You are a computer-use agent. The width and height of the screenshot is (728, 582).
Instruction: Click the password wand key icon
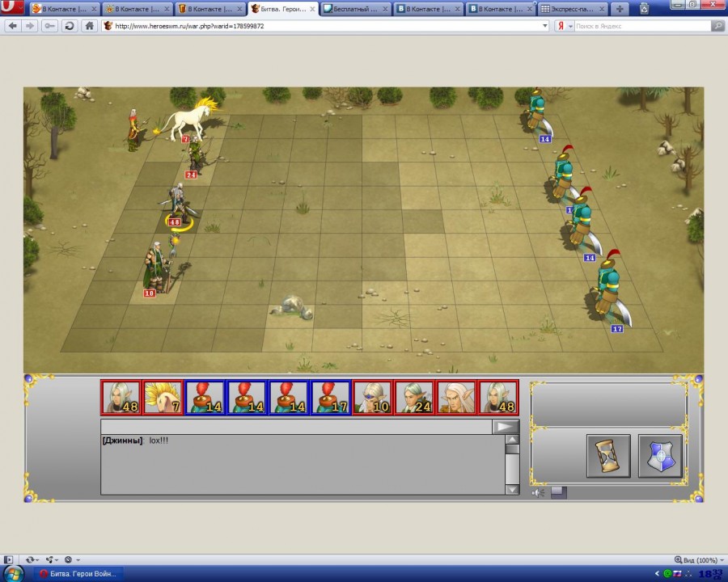49,26
